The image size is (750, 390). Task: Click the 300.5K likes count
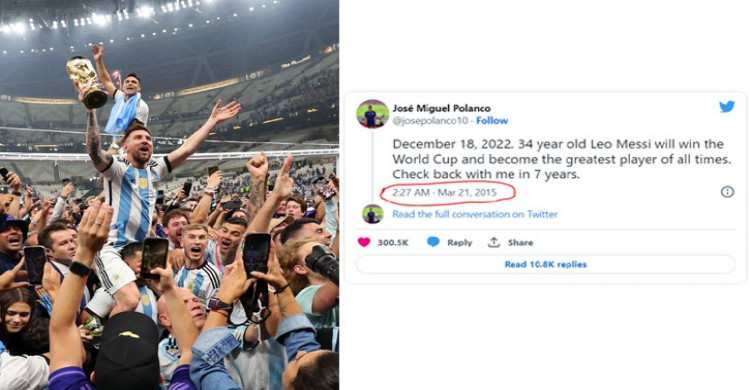click(x=393, y=243)
